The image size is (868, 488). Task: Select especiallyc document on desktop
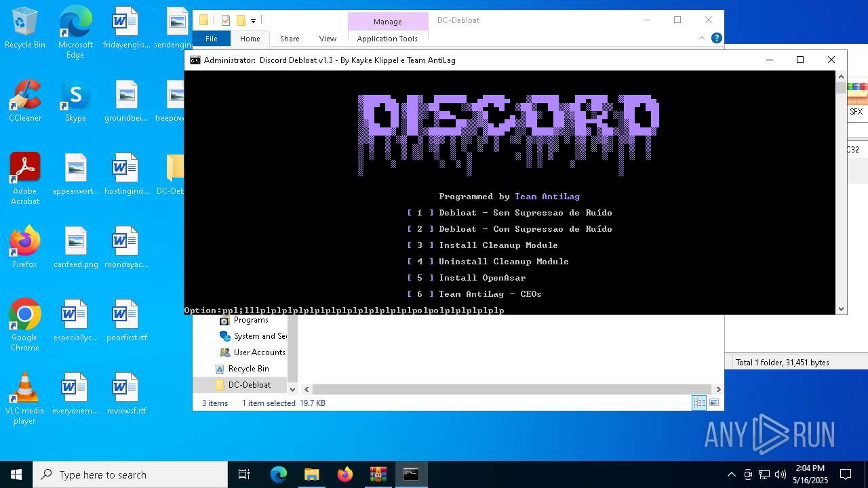click(x=75, y=321)
